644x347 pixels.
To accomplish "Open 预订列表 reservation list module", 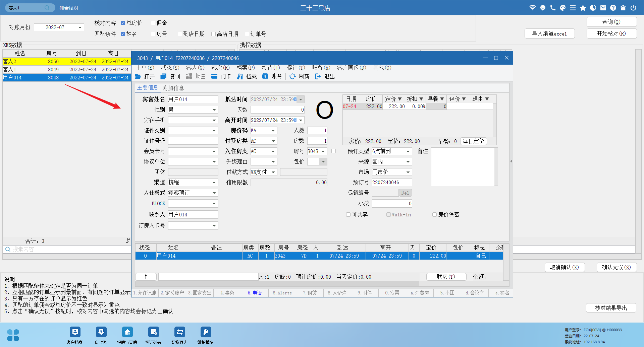I will (153, 335).
